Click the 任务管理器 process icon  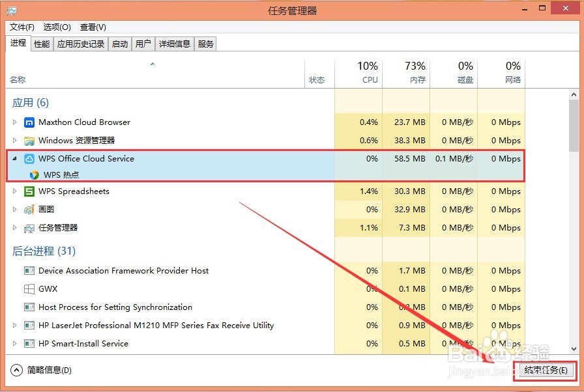[29, 228]
